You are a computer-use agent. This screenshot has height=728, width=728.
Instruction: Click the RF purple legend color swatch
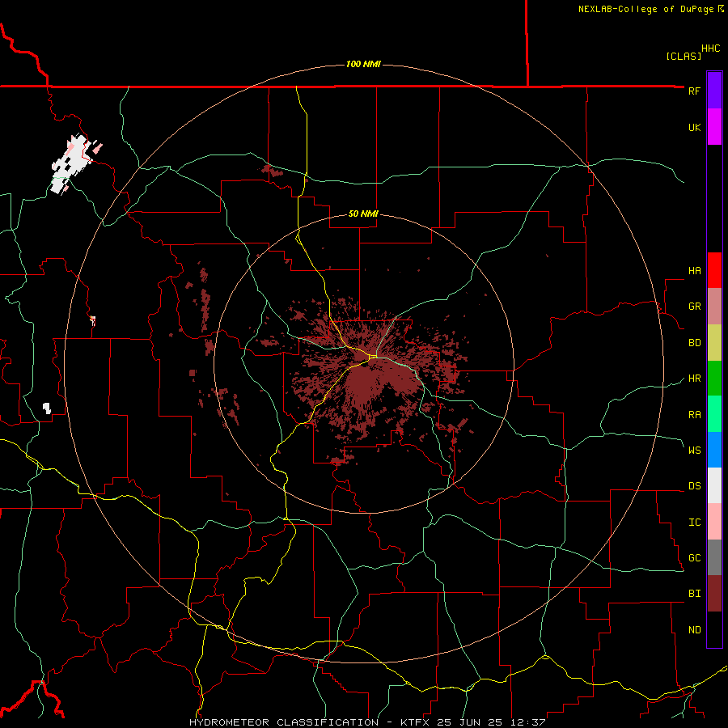click(714, 91)
